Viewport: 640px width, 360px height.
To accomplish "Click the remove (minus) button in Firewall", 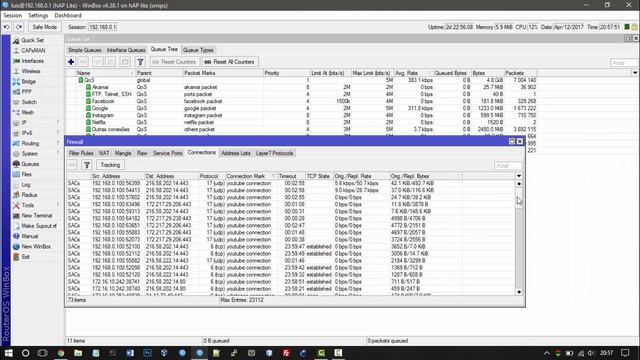I will pyautogui.click(x=72, y=165).
